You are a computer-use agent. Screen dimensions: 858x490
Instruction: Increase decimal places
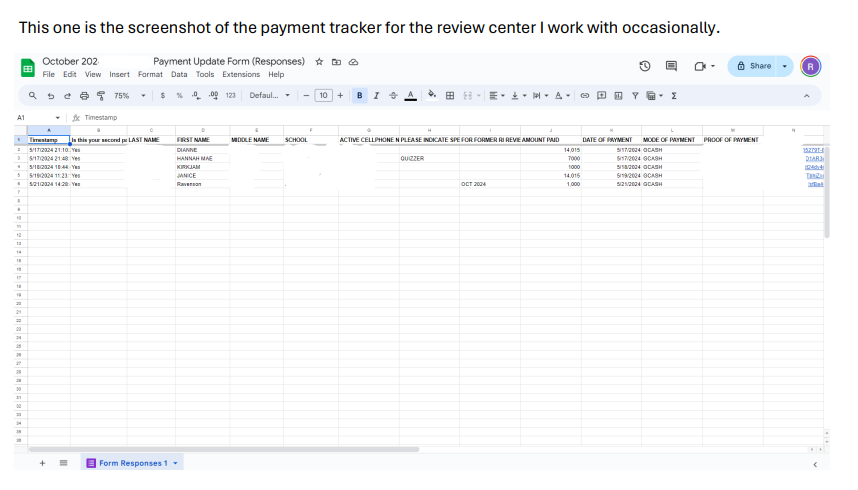213,96
